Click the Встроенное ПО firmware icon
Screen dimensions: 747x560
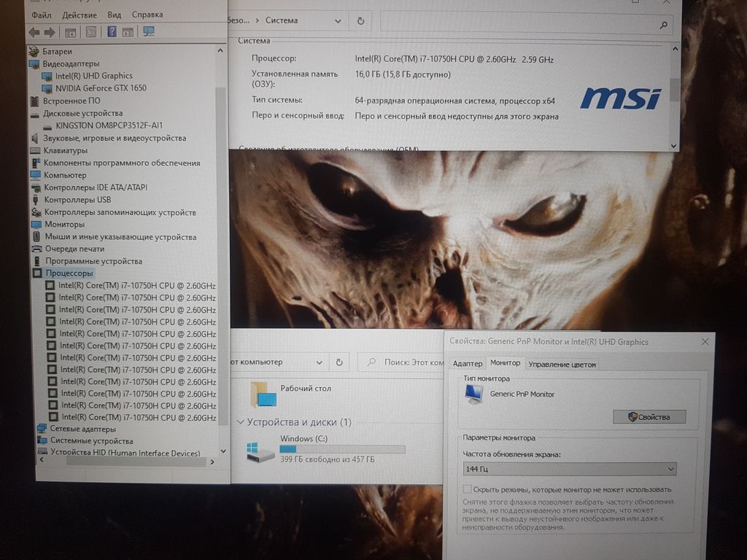click(34, 101)
